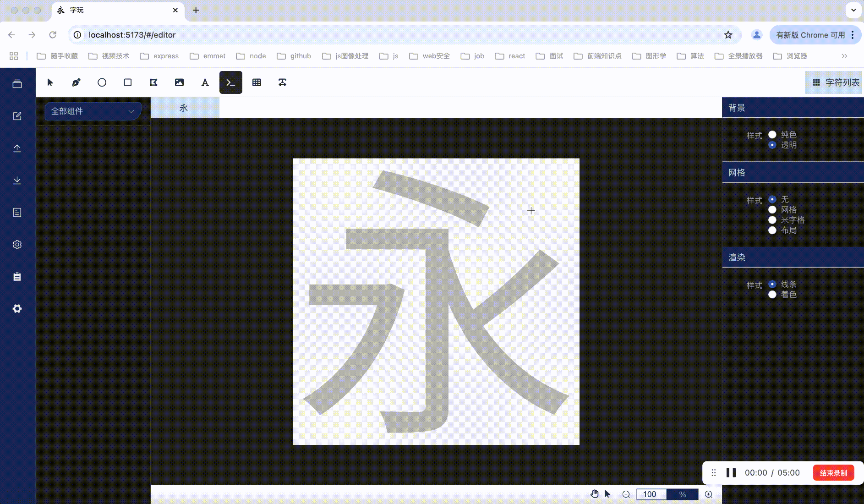Select 透明 background style
This screenshot has width=864, height=504.
click(772, 145)
